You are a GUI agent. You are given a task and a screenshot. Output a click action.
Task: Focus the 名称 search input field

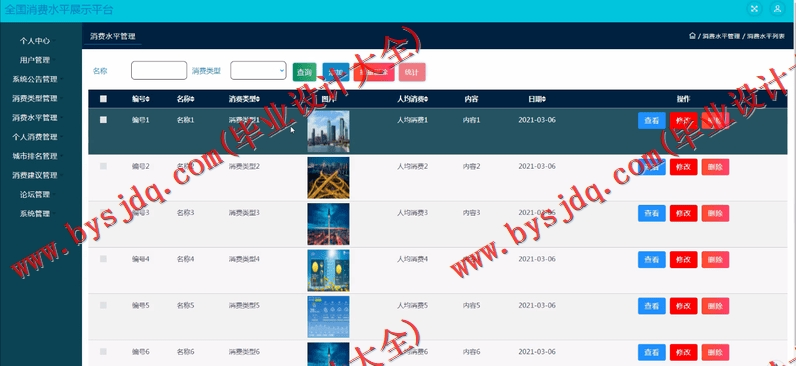click(159, 71)
